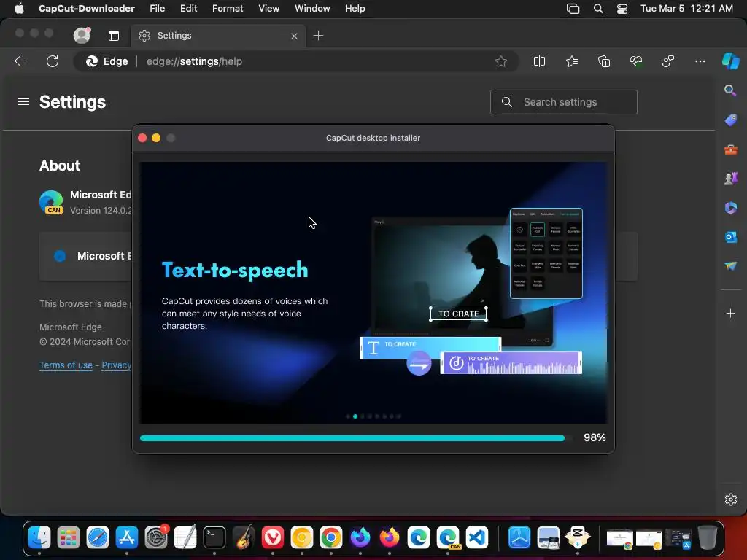The image size is (747, 560).
Task: Open Spotlight search in the menu bar
Action: tap(598, 9)
